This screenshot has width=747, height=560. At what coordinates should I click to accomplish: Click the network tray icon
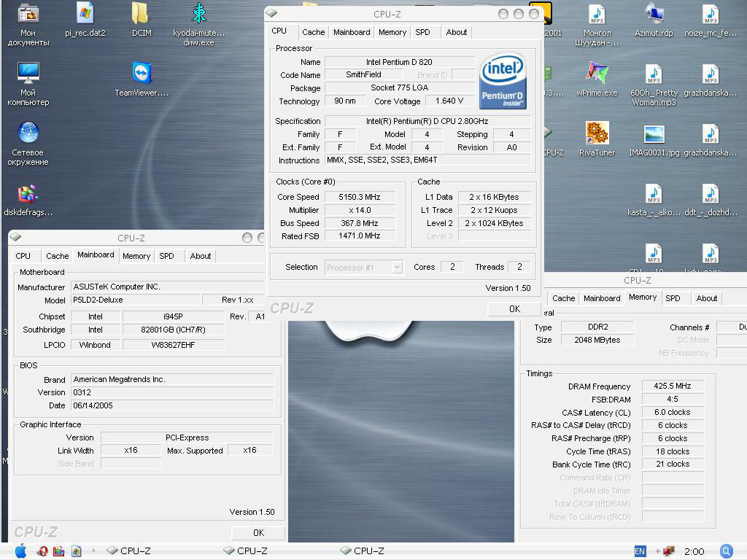(x=668, y=551)
